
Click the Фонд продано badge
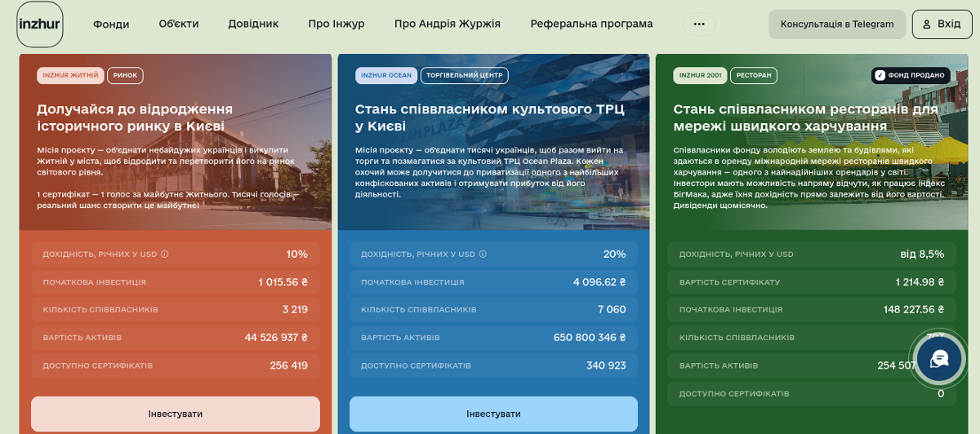pyautogui.click(x=911, y=75)
